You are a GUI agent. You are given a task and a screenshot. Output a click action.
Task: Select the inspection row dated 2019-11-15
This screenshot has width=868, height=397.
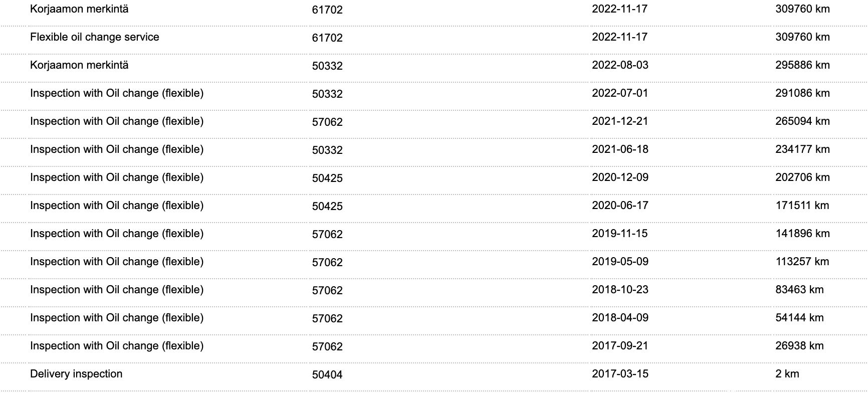[434, 234]
